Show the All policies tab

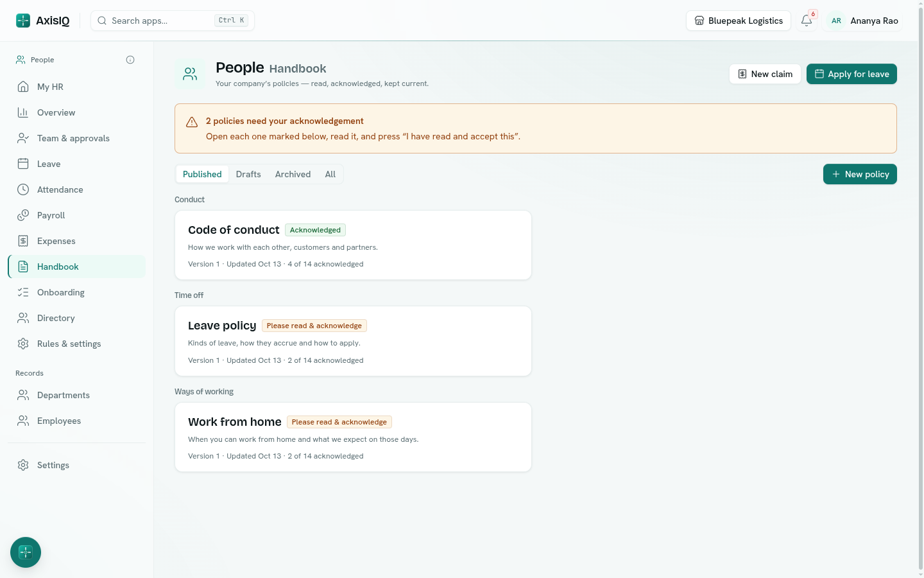(330, 174)
